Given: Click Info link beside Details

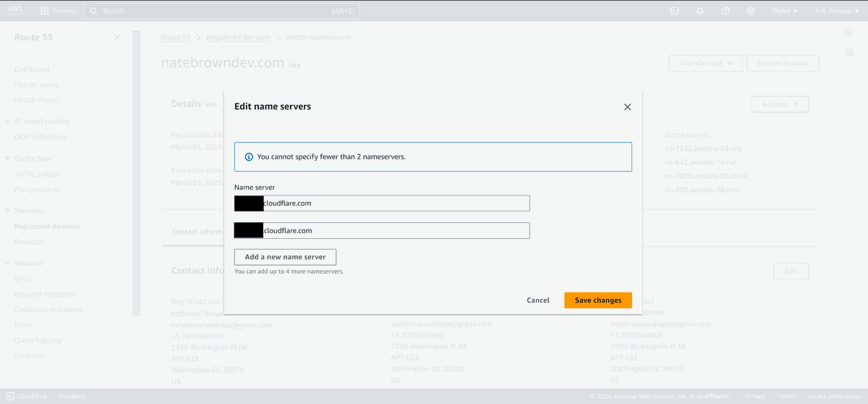Looking at the screenshot, I should coord(211,105).
